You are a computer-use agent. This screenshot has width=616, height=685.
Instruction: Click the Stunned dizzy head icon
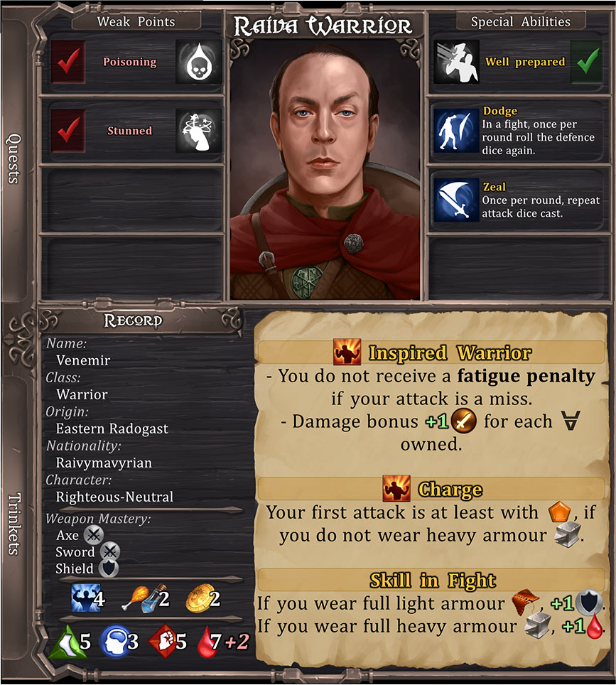coord(199,131)
